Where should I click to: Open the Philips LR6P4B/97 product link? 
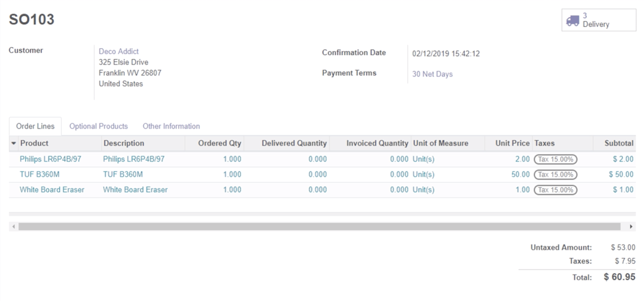(50, 159)
